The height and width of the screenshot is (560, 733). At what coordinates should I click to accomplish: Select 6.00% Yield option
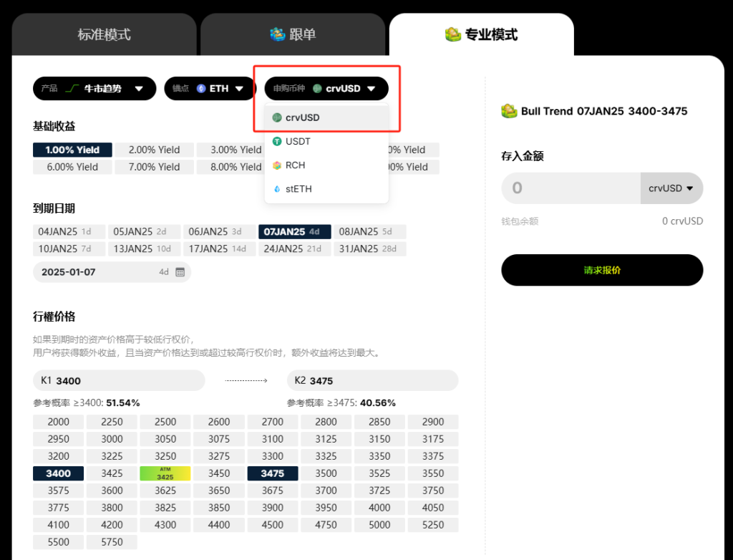tap(72, 167)
